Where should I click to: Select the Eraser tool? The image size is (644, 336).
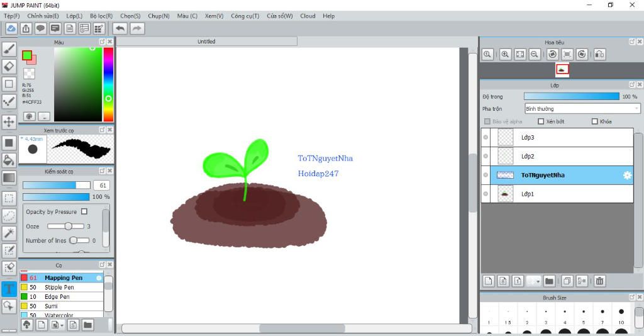[x=9, y=66]
